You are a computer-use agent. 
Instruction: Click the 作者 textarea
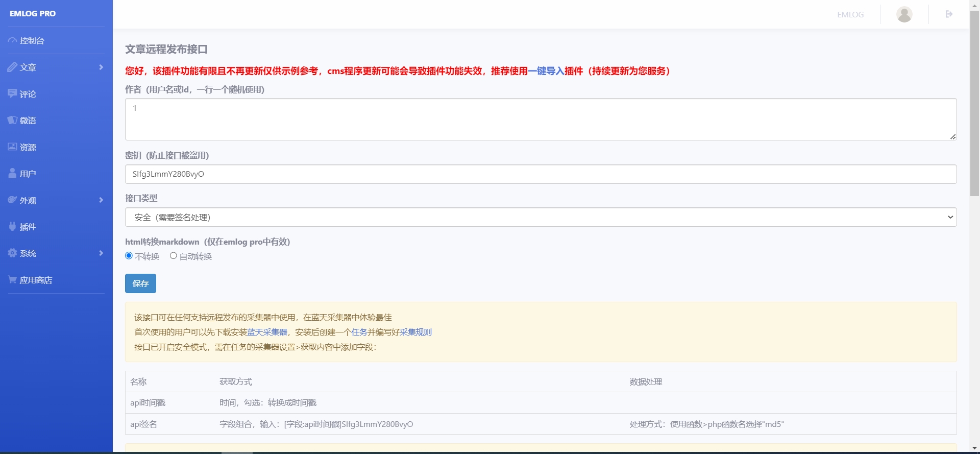(541, 120)
